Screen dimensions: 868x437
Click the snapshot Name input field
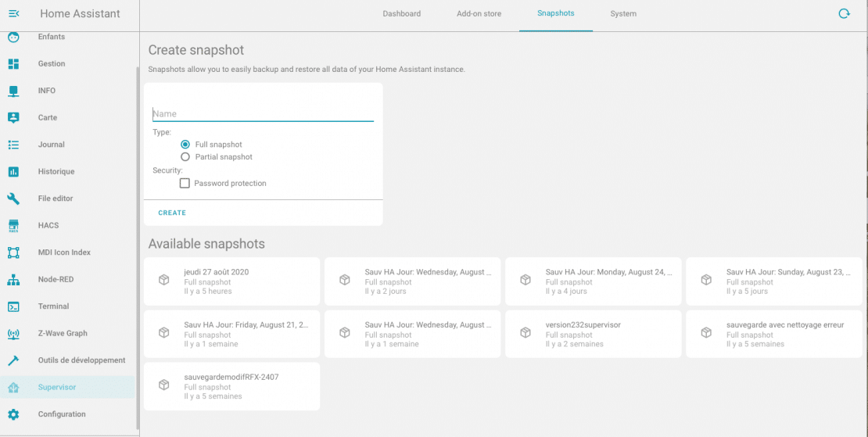[x=263, y=114]
